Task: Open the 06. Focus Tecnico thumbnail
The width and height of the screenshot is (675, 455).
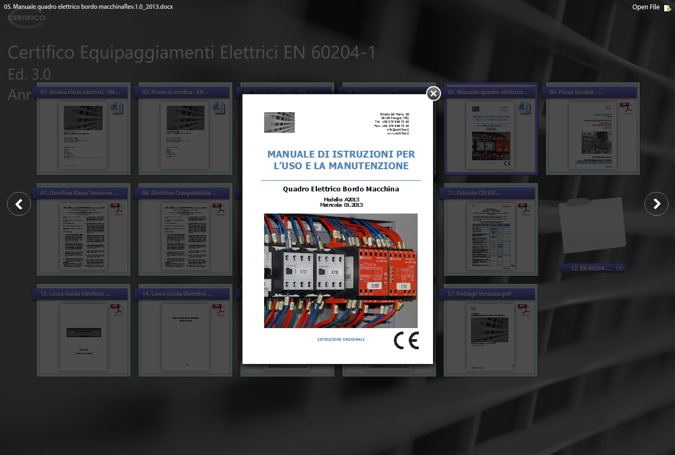Action: (592, 136)
